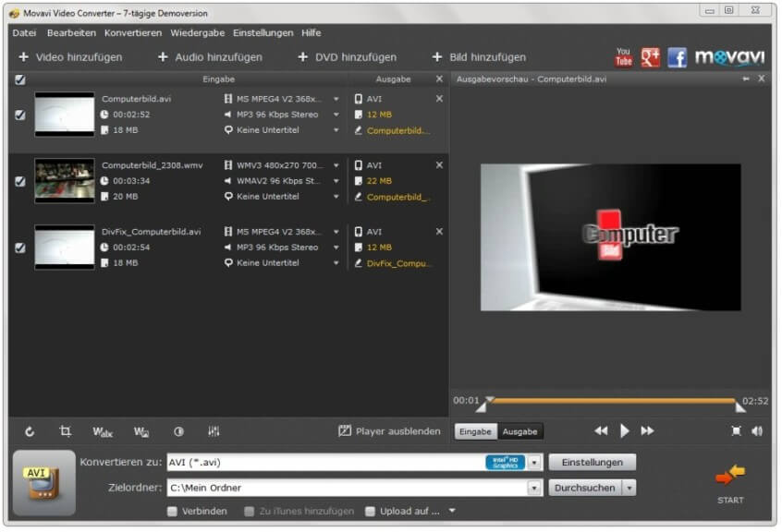Toggle the preview volume speaker icon

(756, 431)
